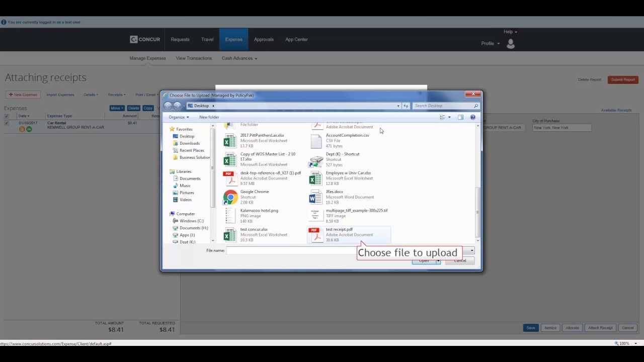Toggle the preview pane icon
This screenshot has width=644, height=362.
(460, 117)
